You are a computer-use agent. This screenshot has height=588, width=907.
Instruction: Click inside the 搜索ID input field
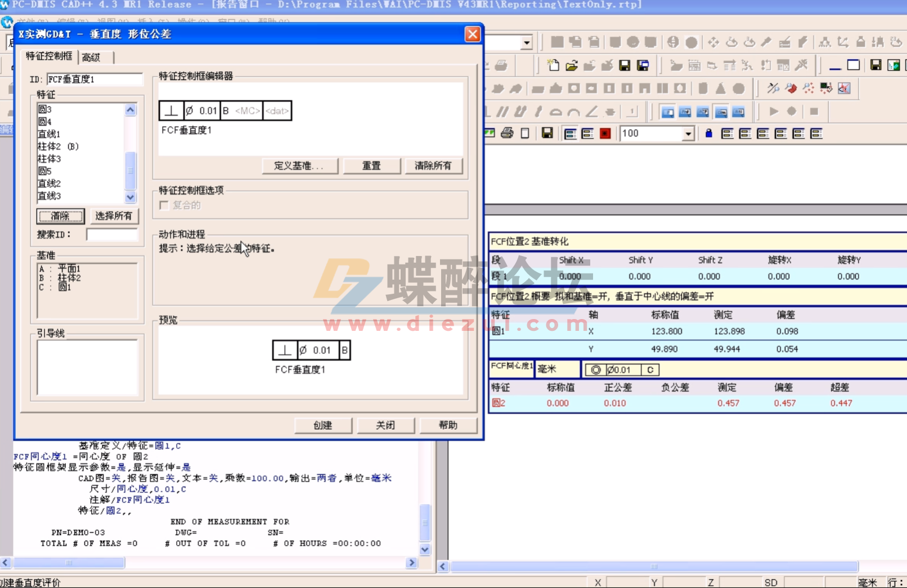point(112,234)
